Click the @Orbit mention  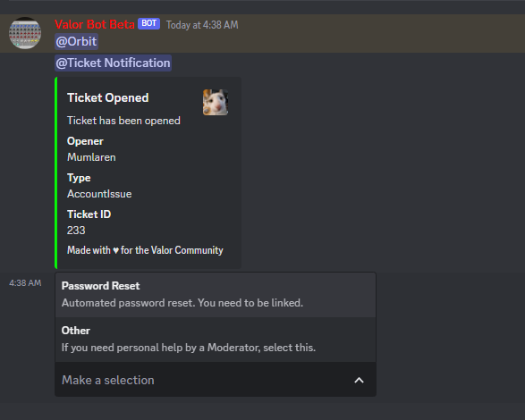(76, 41)
